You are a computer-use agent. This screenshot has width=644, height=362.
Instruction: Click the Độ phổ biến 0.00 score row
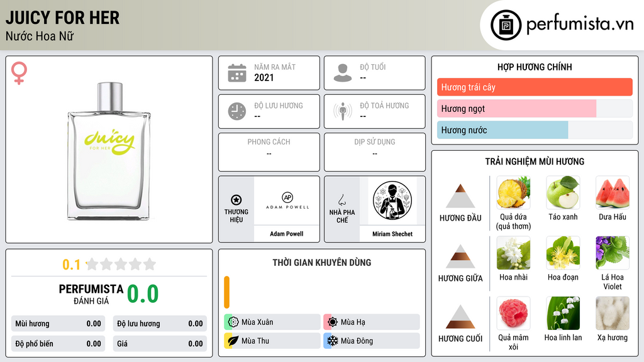click(x=58, y=344)
